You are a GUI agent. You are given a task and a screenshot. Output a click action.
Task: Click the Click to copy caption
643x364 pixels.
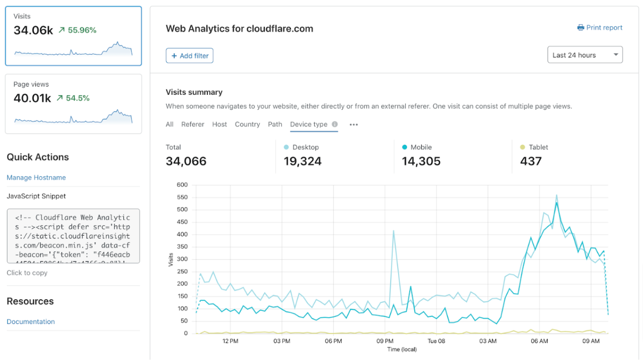pyautogui.click(x=27, y=273)
